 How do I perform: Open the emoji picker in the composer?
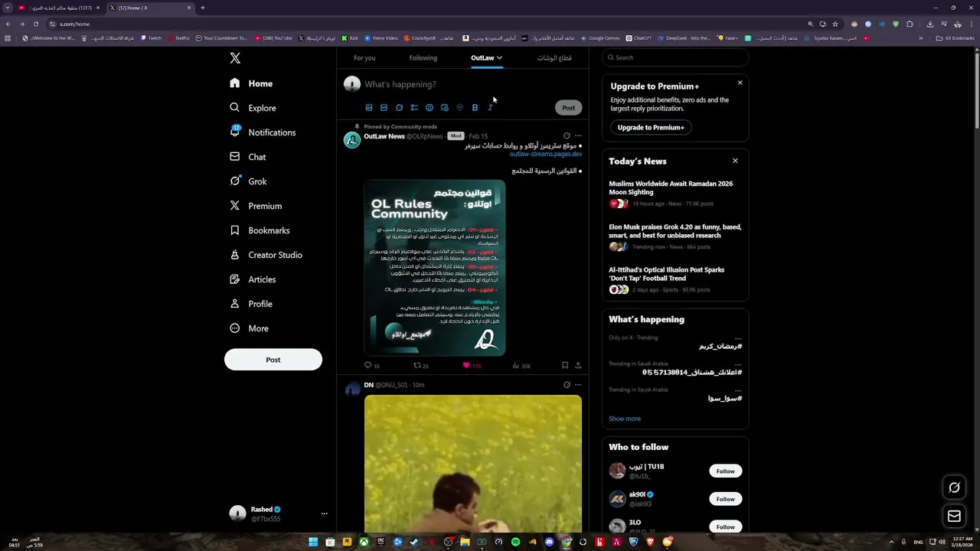point(430,108)
